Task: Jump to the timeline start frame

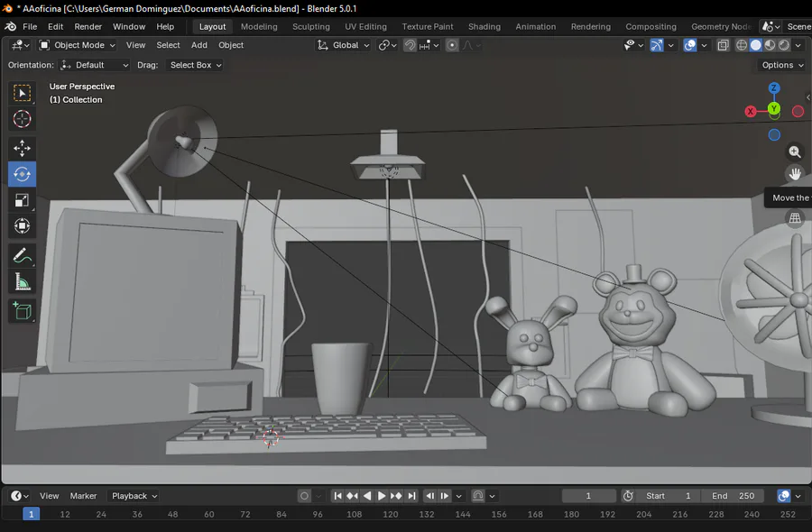Action: [337, 496]
